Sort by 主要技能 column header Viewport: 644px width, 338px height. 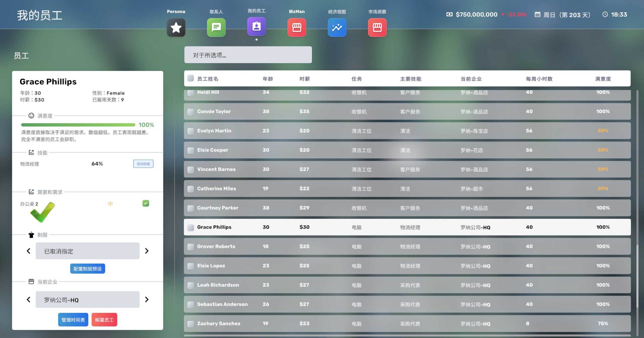tap(411, 79)
